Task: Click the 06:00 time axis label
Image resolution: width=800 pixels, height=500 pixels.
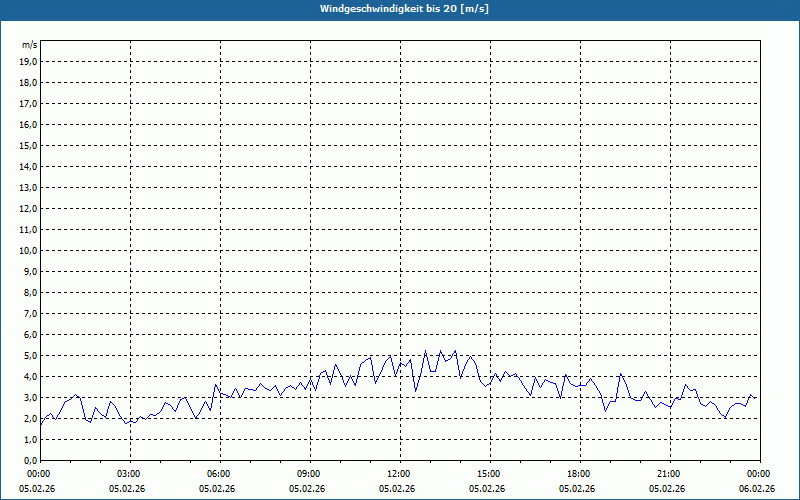Action: [x=220, y=473]
